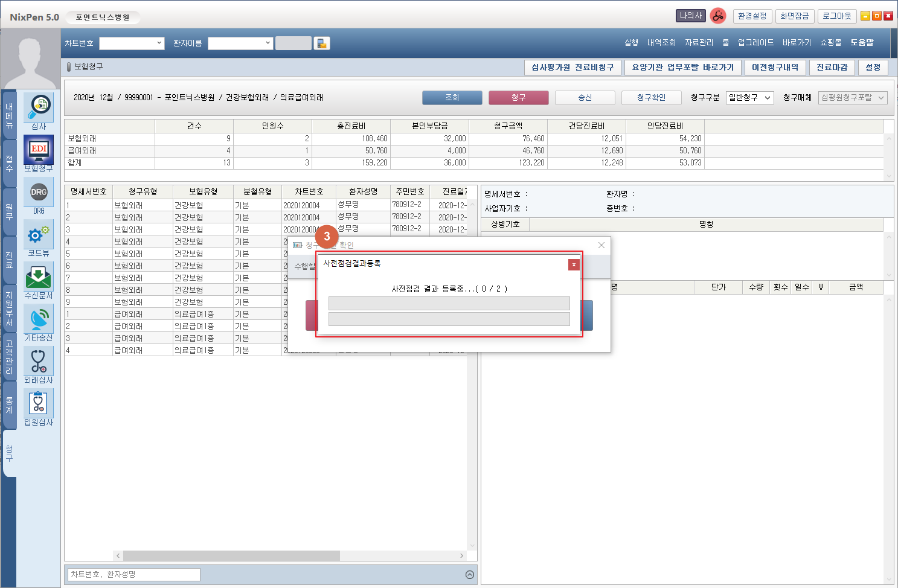
Task: Click the 기타송신 satellite icon
Action: (x=39, y=319)
